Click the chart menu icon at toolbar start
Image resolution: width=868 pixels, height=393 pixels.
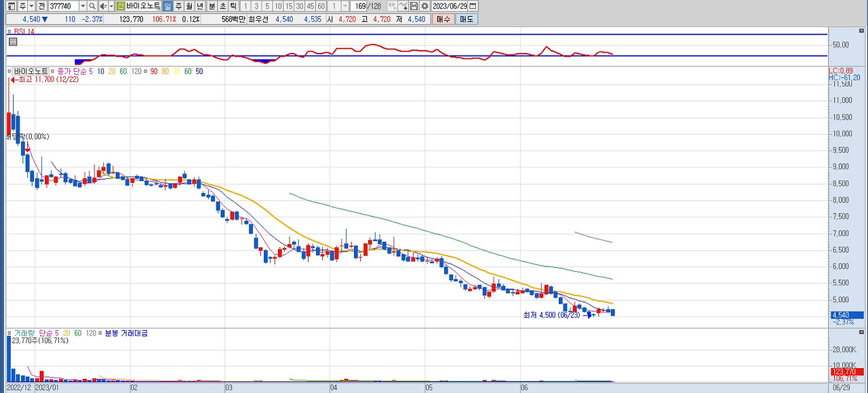[x=11, y=6]
